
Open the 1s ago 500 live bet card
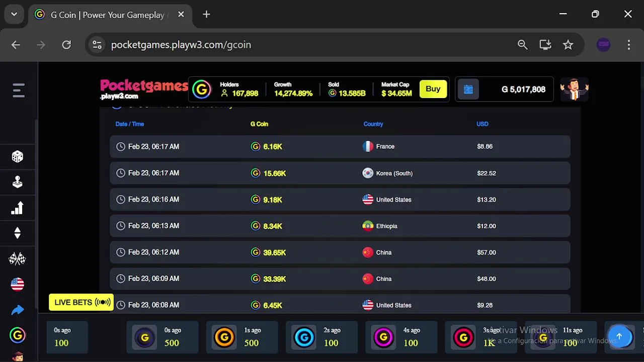point(242,336)
